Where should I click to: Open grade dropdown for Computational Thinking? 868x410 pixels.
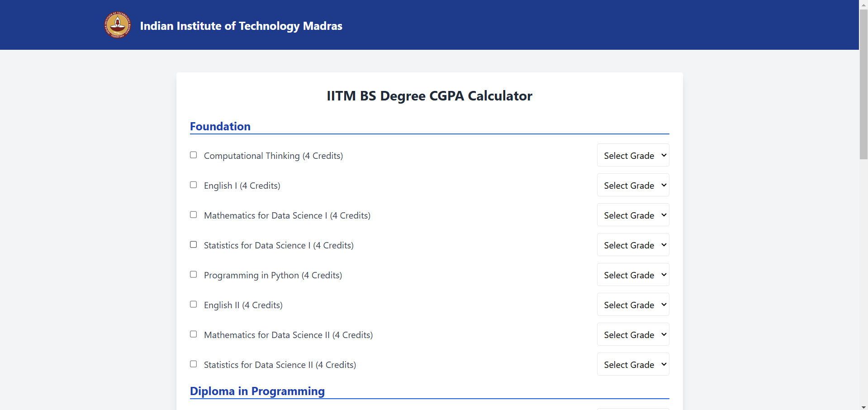click(x=633, y=155)
